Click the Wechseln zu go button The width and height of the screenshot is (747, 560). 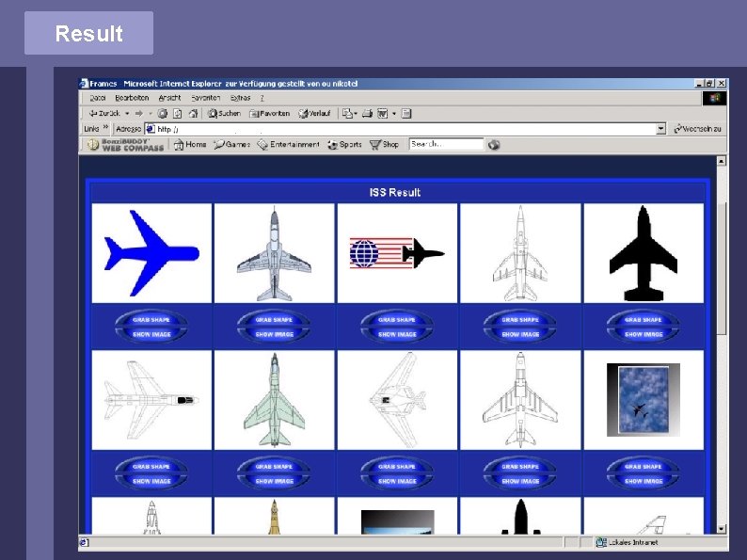(x=697, y=129)
